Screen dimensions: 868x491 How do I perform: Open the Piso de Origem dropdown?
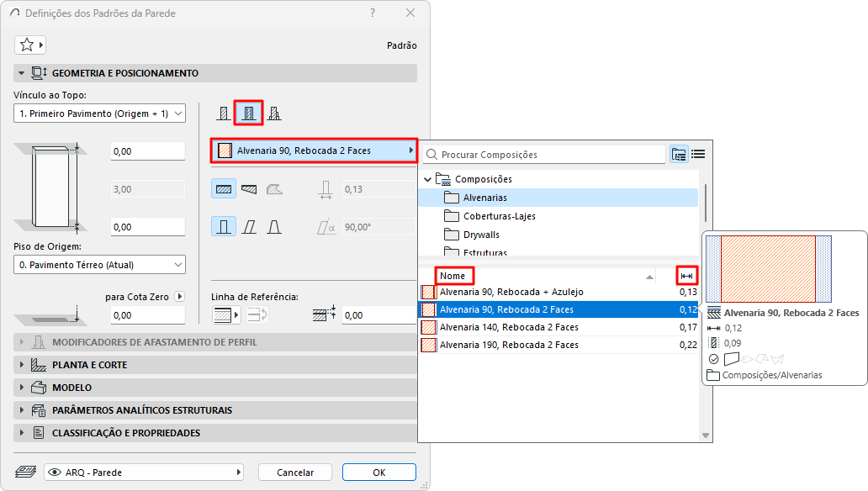pyautogui.click(x=99, y=265)
